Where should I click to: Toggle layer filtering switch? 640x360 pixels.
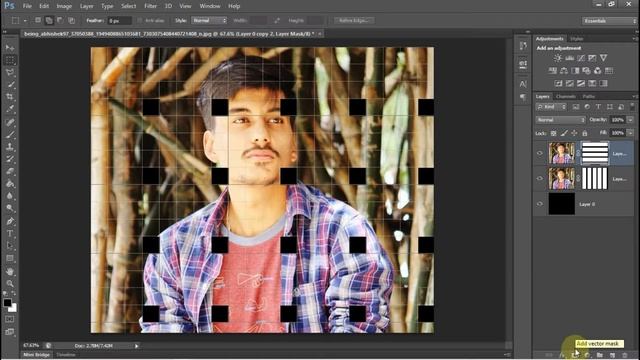tap(632, 107)
